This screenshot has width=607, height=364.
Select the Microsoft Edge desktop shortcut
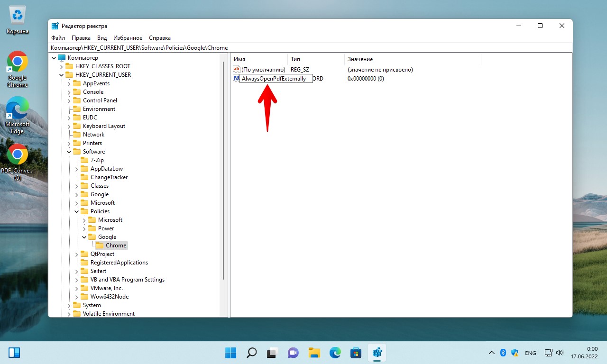18,115
